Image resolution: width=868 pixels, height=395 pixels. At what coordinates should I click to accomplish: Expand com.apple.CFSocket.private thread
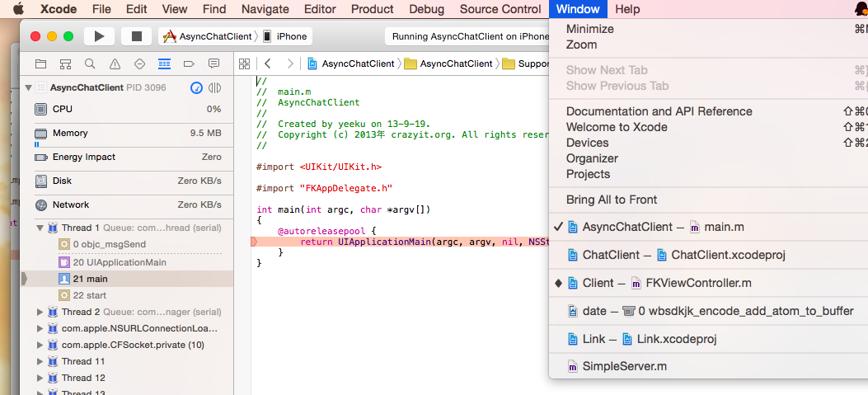coord(40,346)
